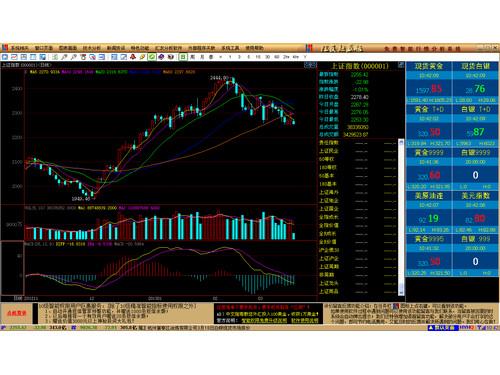Click the index list scrollbar up arrow
Screen dimensions: 500x375
tap(401, 142)
